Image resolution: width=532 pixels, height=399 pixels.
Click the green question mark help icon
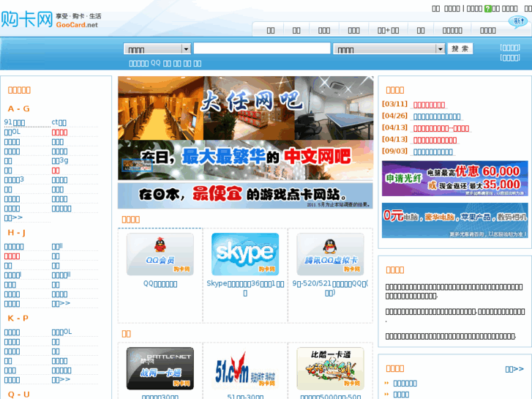tap(487, 9)
